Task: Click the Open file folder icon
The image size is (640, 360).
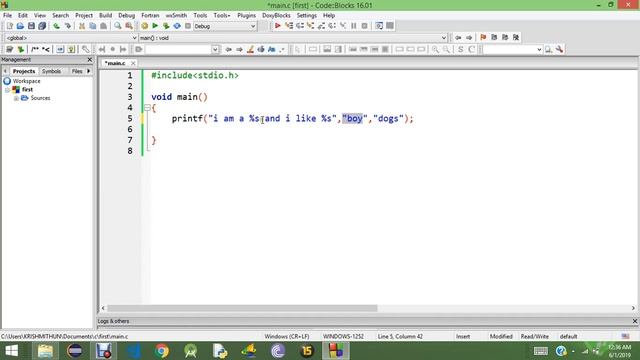Action: click(x=20, y=26)
